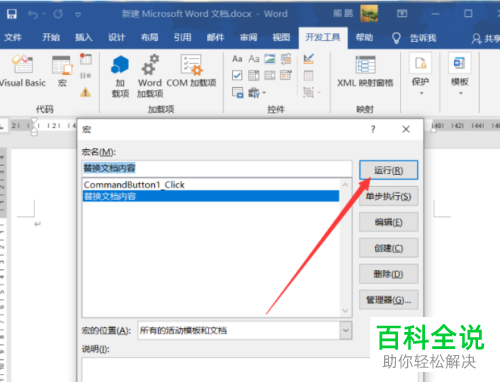Click the Macro Security warning icon
The width and height of the screenshot is (500, 382).
(86, 92)
